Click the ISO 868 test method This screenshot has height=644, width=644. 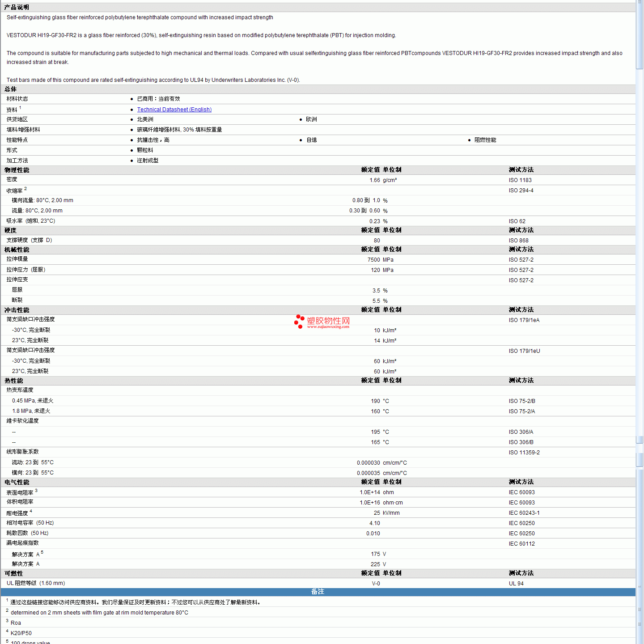click(518, 241)
